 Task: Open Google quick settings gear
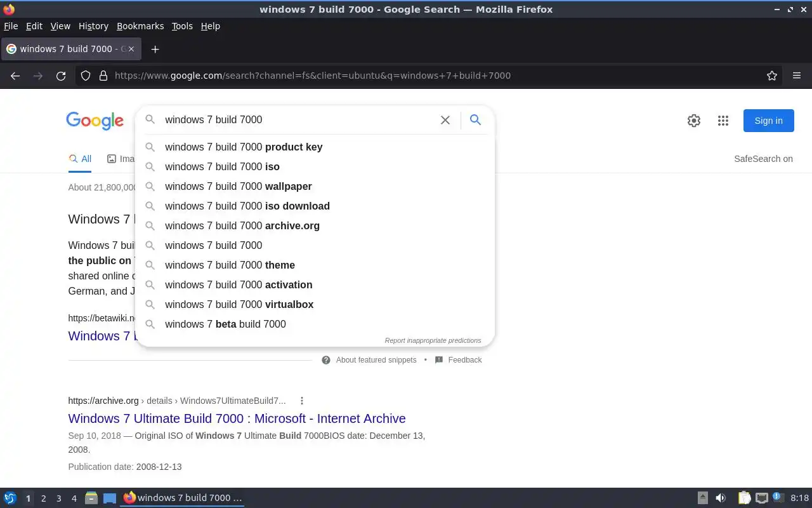pyautogui.click(x=694, y=121)
